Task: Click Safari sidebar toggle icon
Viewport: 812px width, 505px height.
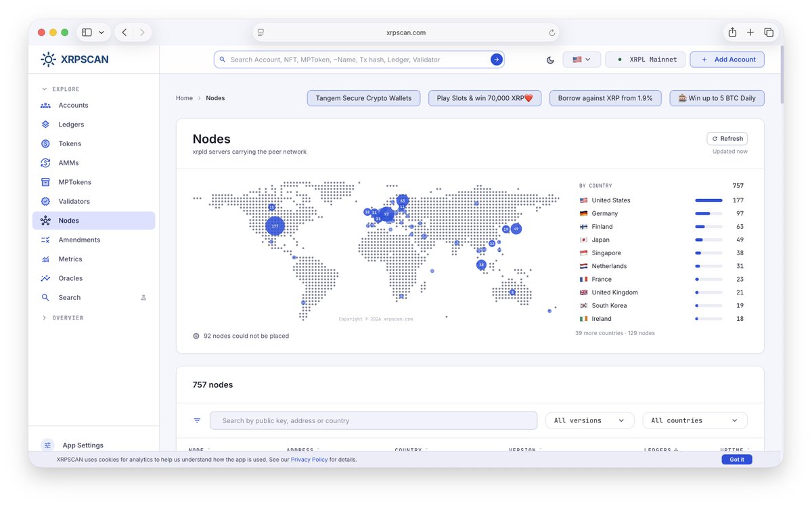Action: (x=87, y=32)
